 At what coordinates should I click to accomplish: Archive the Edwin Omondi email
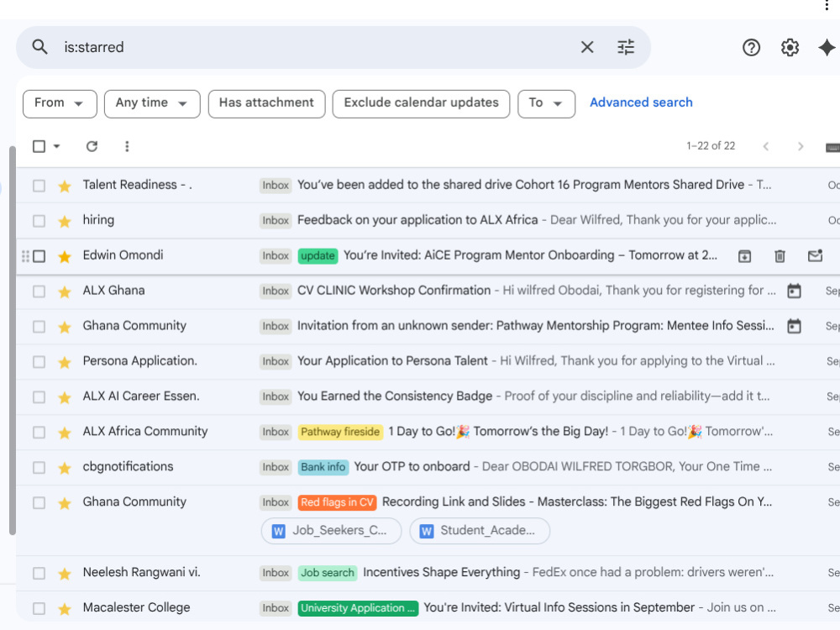pyautogui.click(x=744, y=256)
